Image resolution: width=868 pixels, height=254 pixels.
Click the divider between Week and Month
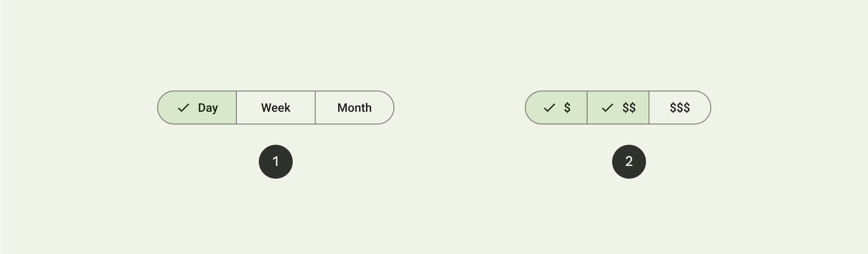[x=315, y=108]
